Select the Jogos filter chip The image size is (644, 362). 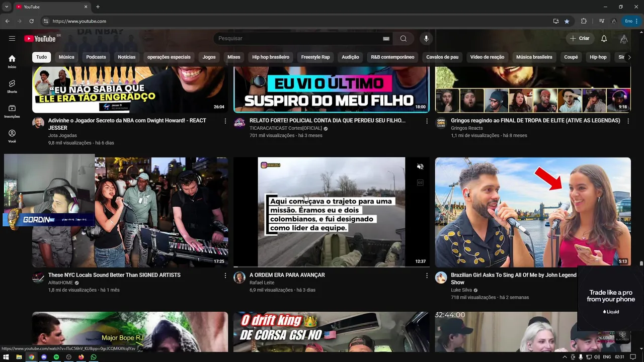(x=209, y=57)
